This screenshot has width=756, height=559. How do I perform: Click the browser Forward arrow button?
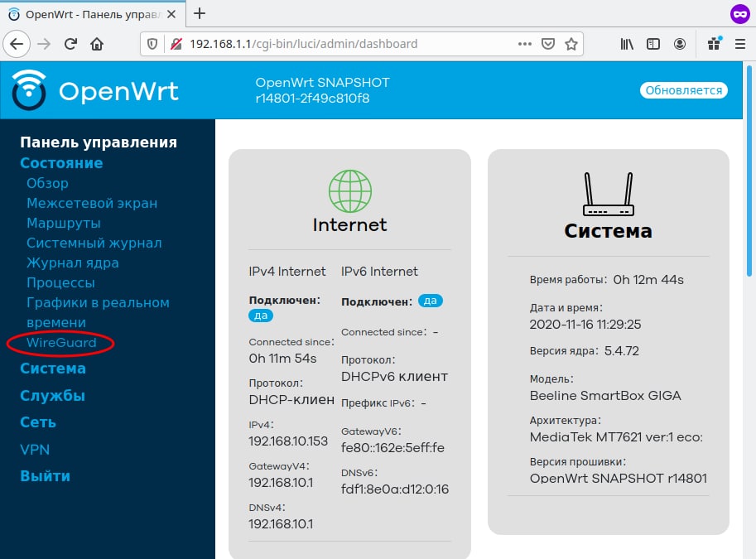coord(44,44)
